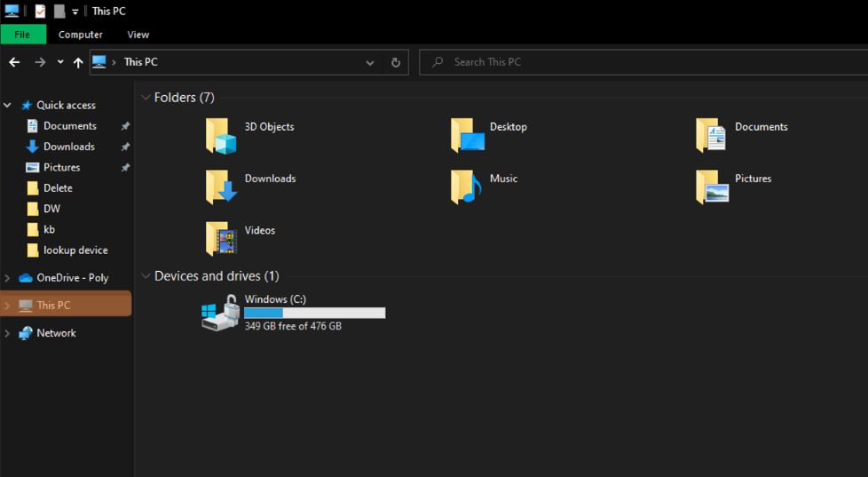Click the Properties icon in title bar
The height and width of the screenshot is (477, 868).
(40, 11)
